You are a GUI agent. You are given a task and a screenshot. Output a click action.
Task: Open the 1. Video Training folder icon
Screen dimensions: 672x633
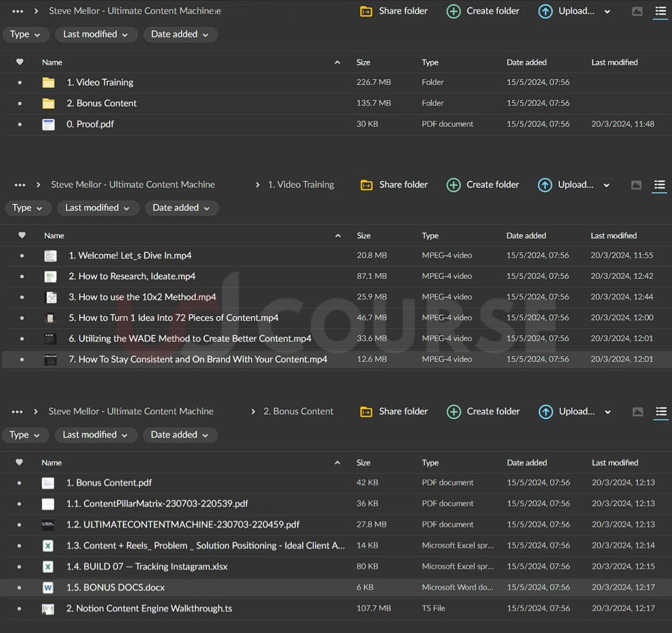pos(48,82)
